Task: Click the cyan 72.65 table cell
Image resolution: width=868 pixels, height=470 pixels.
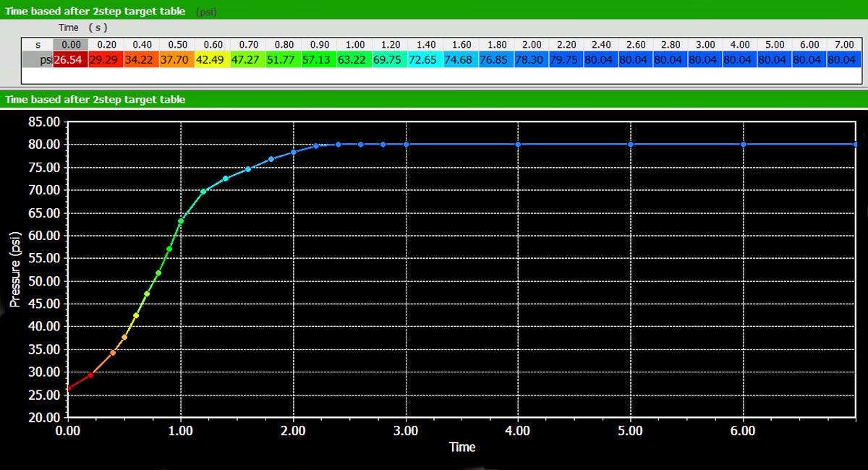Action: click(x=425, y=60)
